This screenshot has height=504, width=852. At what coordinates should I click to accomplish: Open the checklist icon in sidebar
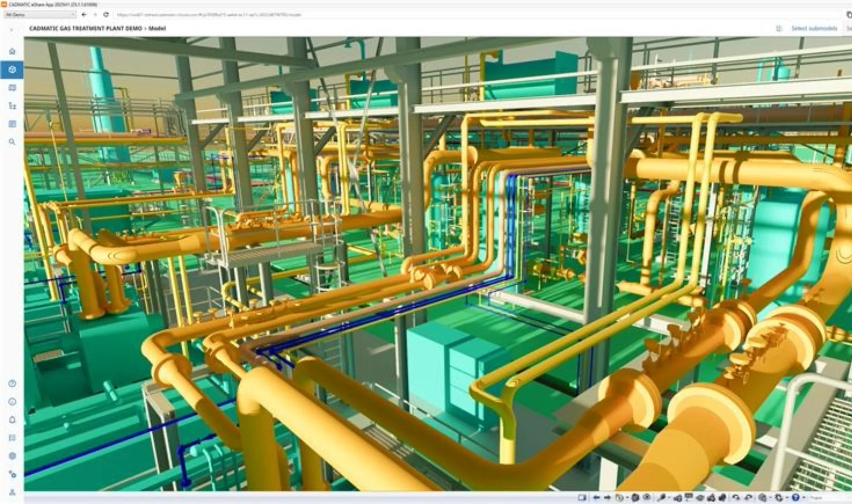point(12,438)
